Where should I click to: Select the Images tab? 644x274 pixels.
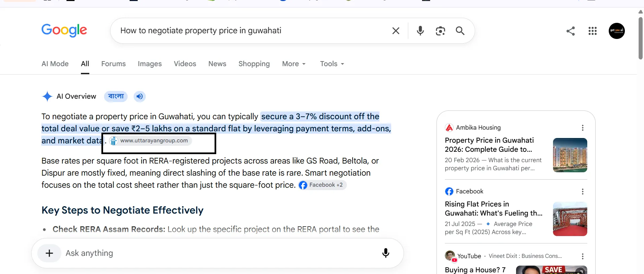point(150,64)
